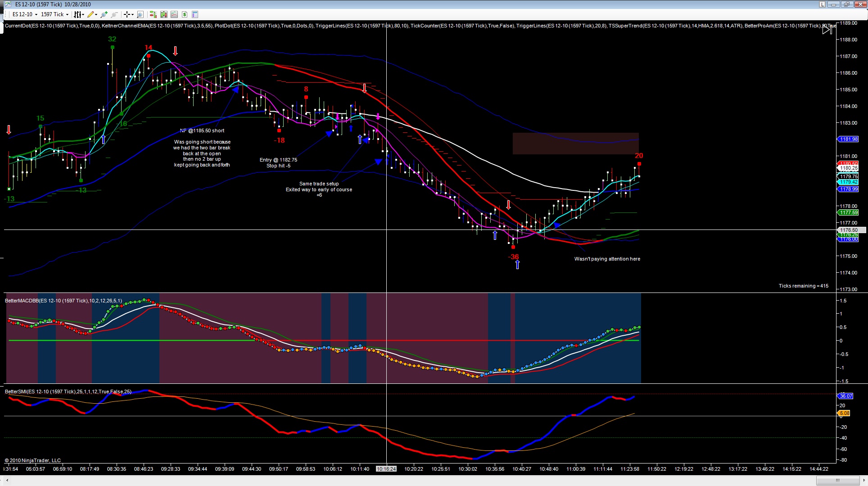The image size is (868, 486).
Task: Click the 'Same trade setup' annotation text
Action: 319,184
